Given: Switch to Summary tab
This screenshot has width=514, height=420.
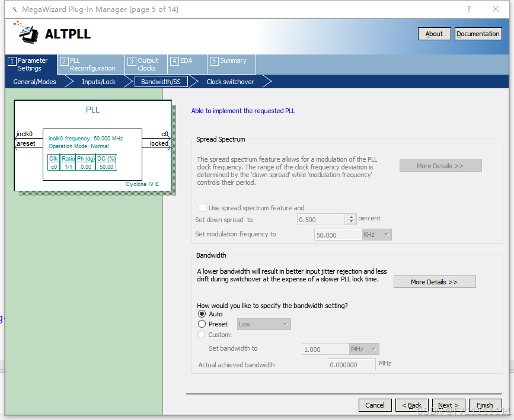Looking at the screenshot, I should coord(231,64).
